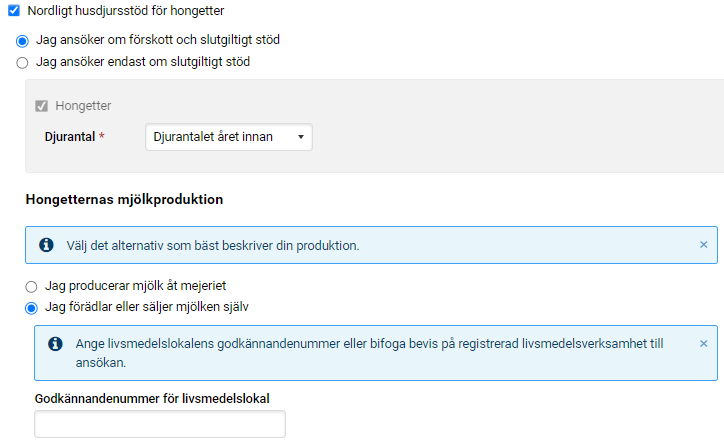The width and height of the screenshot is (724, 444).
Task: Click the info icon in the "Ange livsmedelslokalens" notice
Action: (x=56, y=344)
